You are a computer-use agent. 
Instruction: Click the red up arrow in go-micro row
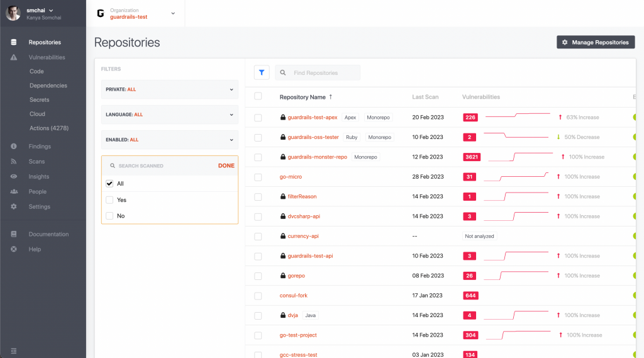[558, 177]
